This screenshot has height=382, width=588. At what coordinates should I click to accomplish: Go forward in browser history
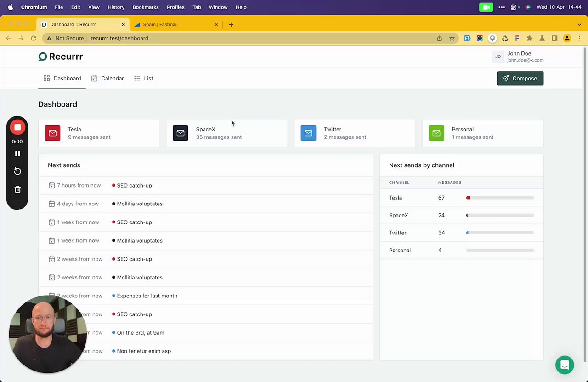[21, 38]
